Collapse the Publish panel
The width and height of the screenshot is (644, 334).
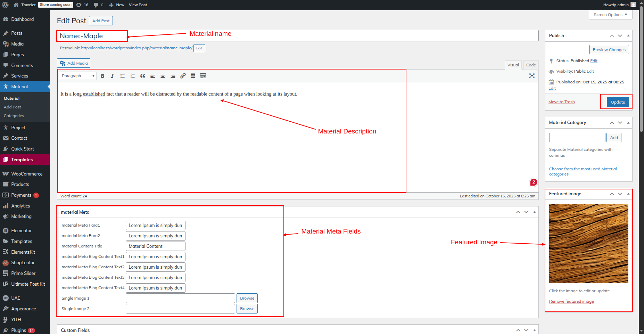(628, 35)
